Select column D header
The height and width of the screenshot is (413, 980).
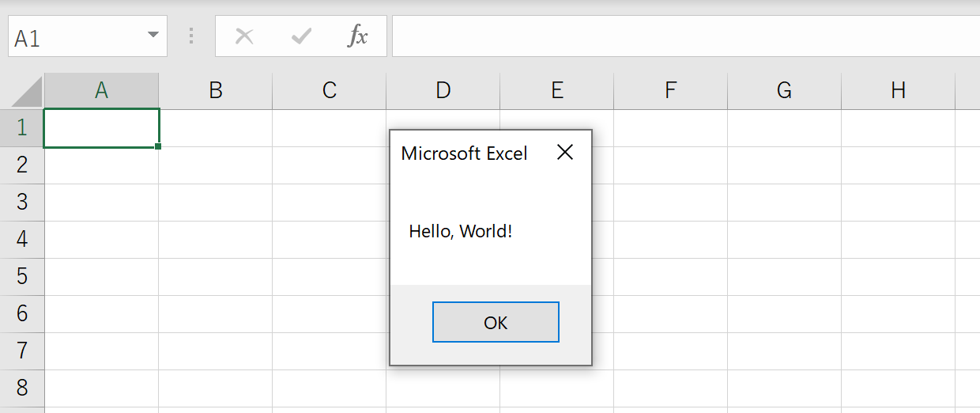pyautogui.click(x=443, y=91)
